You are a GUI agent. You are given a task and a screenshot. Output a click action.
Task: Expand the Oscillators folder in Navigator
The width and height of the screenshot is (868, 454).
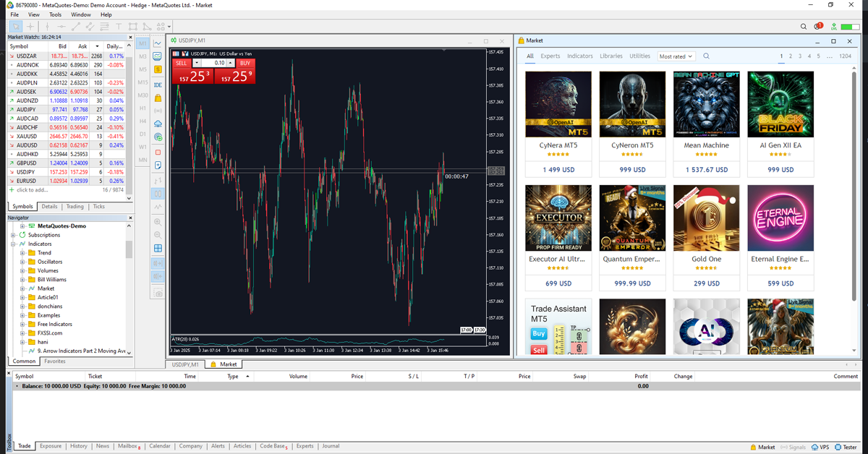pyautogui.click(x=24, y=262)
